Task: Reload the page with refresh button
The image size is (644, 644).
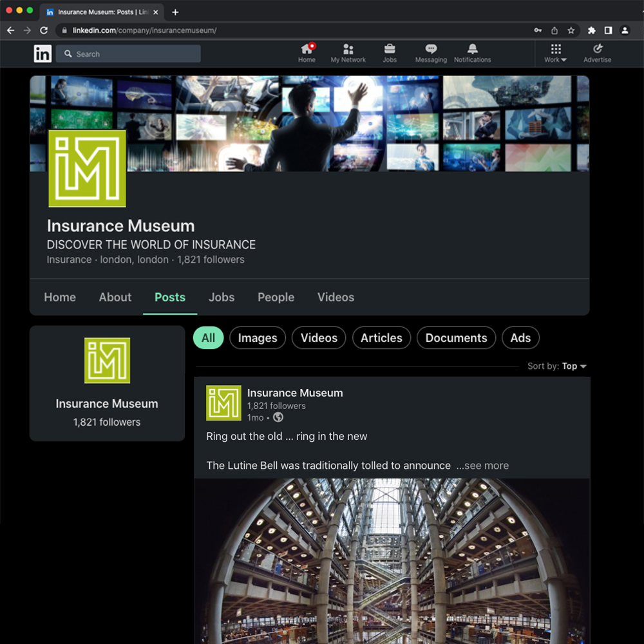Action: [x=44, y=30]
